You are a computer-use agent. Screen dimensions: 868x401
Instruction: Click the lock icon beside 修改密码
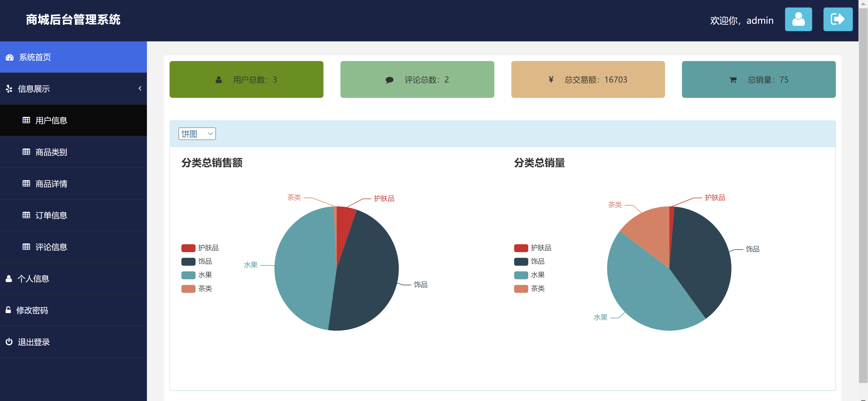pos(8,310)
